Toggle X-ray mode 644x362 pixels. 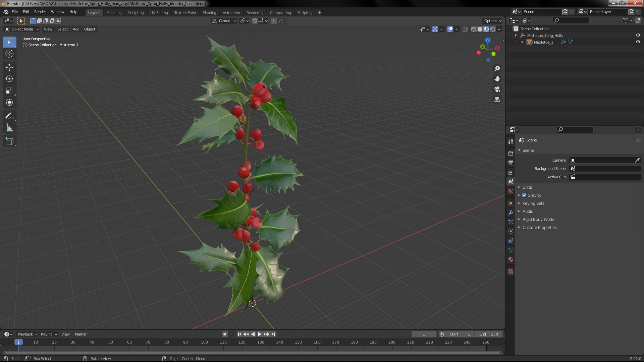point(465,29)
